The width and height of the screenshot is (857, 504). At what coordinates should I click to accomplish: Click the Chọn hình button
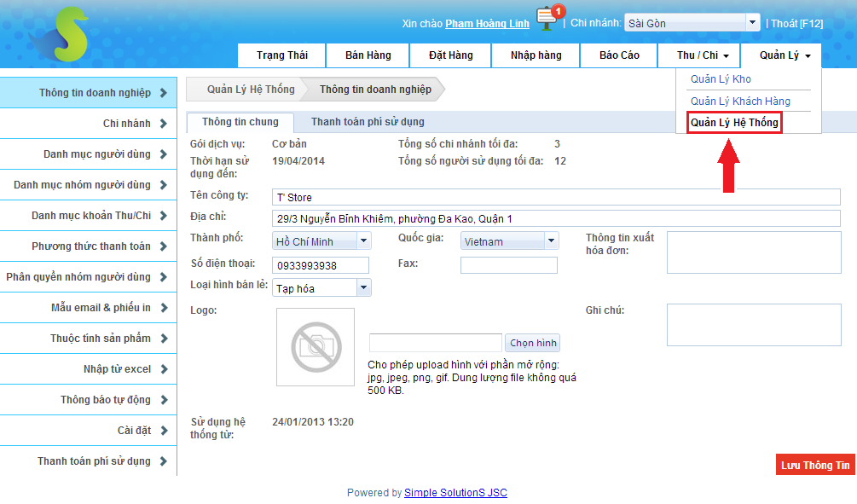(x=533, y=343)
